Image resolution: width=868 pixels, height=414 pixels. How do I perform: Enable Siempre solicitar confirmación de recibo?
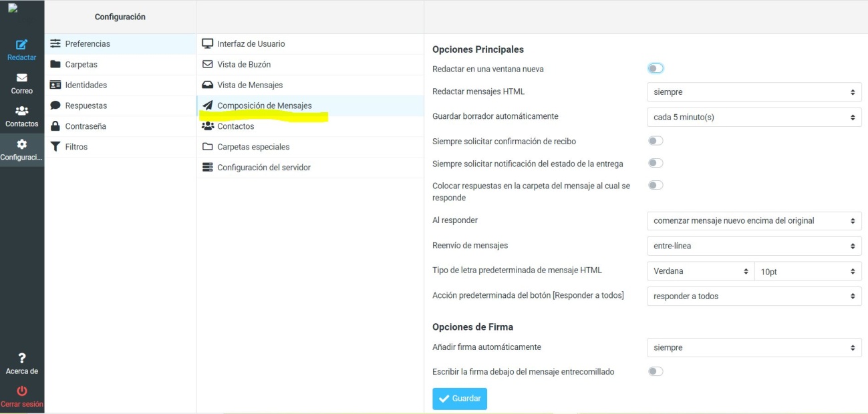coord(656,141)
